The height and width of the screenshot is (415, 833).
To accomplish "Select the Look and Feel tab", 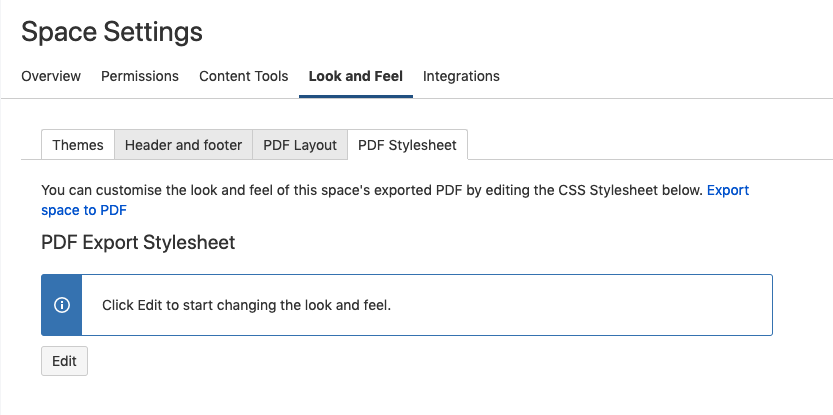I will tap(355, 76).
